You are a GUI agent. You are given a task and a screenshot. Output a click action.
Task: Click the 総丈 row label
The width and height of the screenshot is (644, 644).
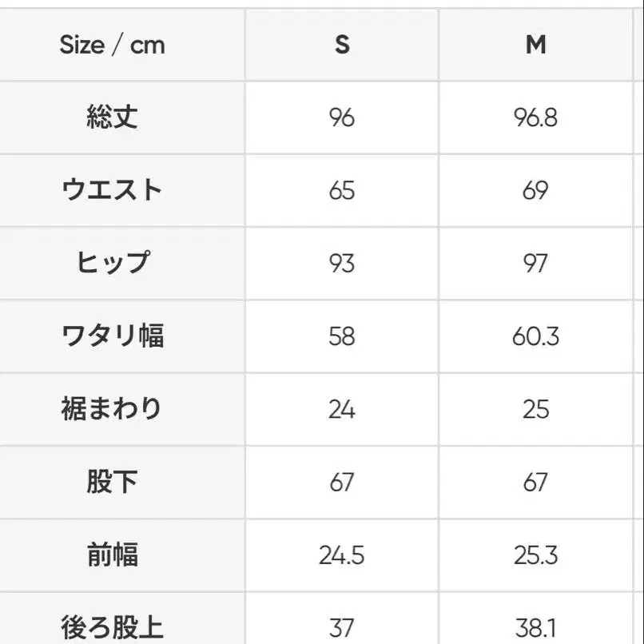112,117
